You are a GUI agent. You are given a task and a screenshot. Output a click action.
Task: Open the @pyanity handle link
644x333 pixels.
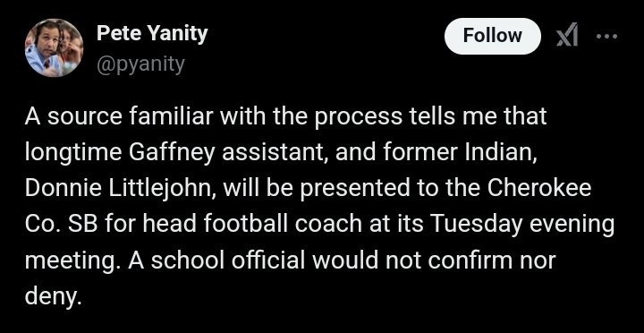tap(141, 64)
